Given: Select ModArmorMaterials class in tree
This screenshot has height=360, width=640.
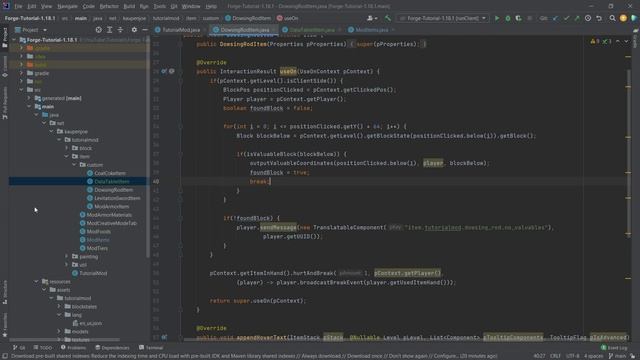Looking at the screenshot, I should point(109,215).
